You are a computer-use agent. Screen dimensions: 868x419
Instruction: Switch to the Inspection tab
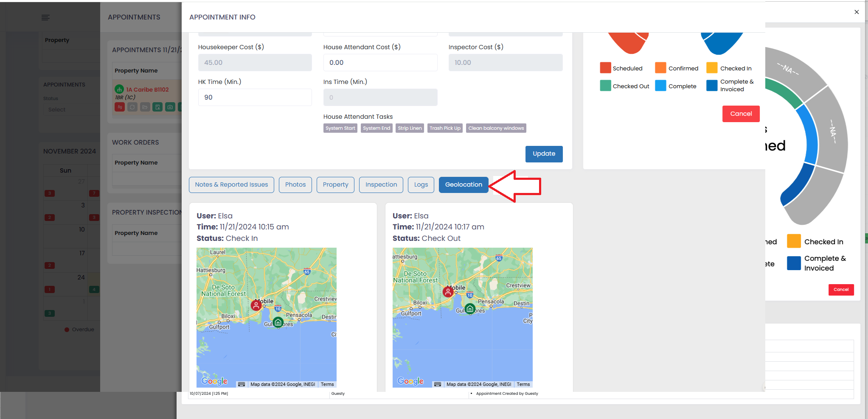(x=381, y=184)
